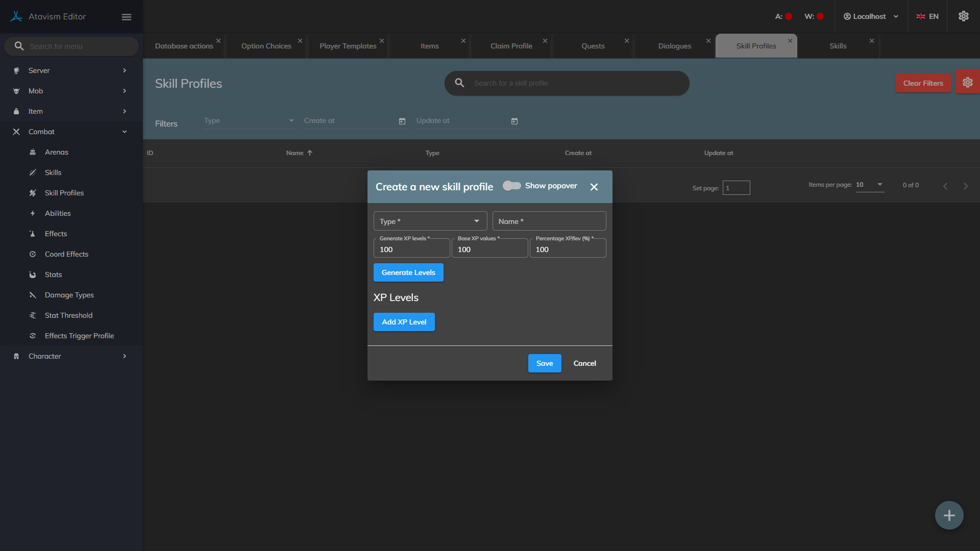
Task: Click the Add XP Level button
Action: coord(404,322)
